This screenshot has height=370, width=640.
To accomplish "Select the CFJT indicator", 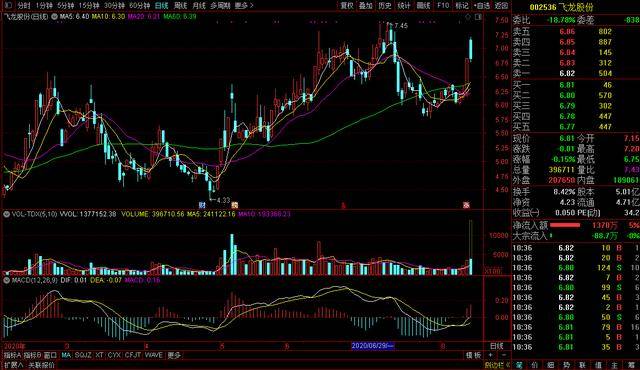I will click(x=133, y=355).
